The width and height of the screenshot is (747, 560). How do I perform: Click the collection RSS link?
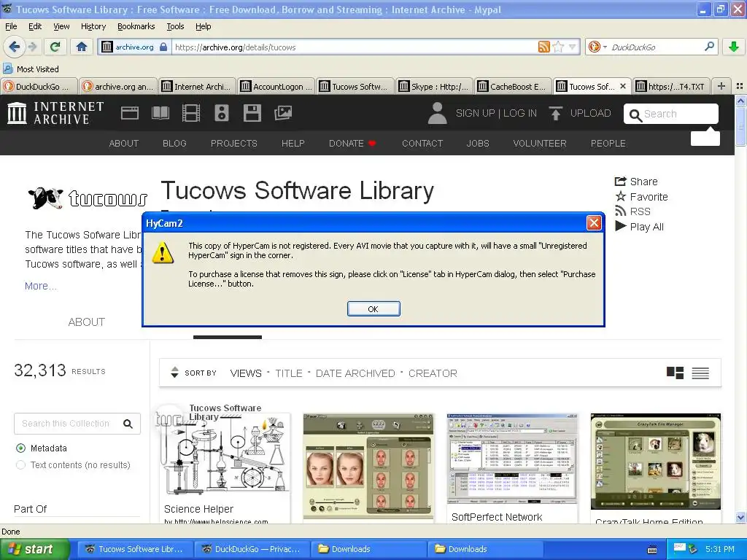click(632, 211)
